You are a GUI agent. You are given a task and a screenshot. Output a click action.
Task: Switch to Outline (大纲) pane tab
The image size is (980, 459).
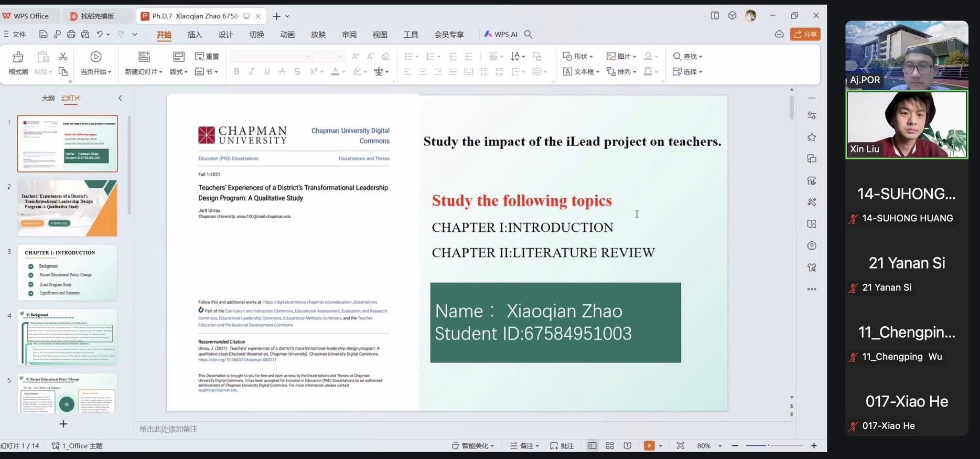click(x=48, y=98)
